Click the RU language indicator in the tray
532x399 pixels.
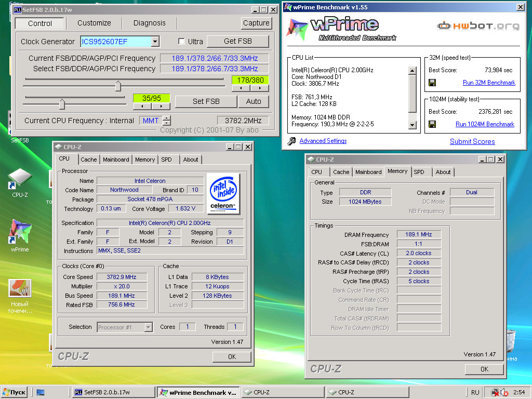point(475,393)
